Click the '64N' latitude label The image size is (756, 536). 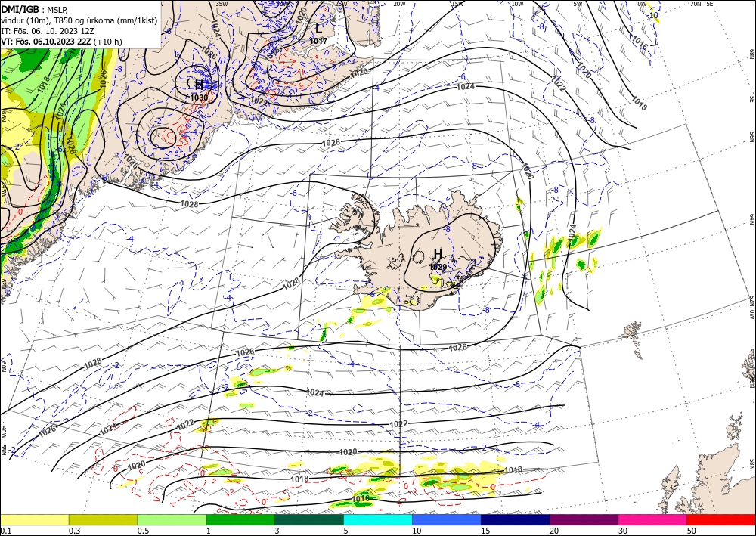pos(752,218)
